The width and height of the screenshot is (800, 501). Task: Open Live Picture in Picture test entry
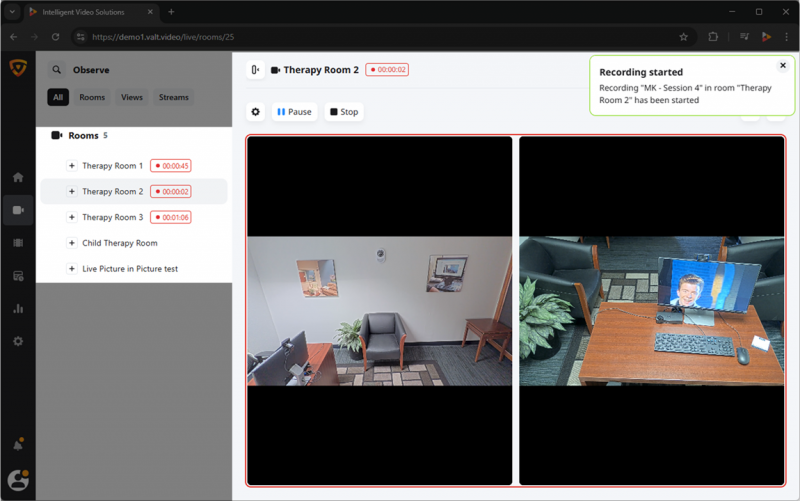click(x=130, y=269)
